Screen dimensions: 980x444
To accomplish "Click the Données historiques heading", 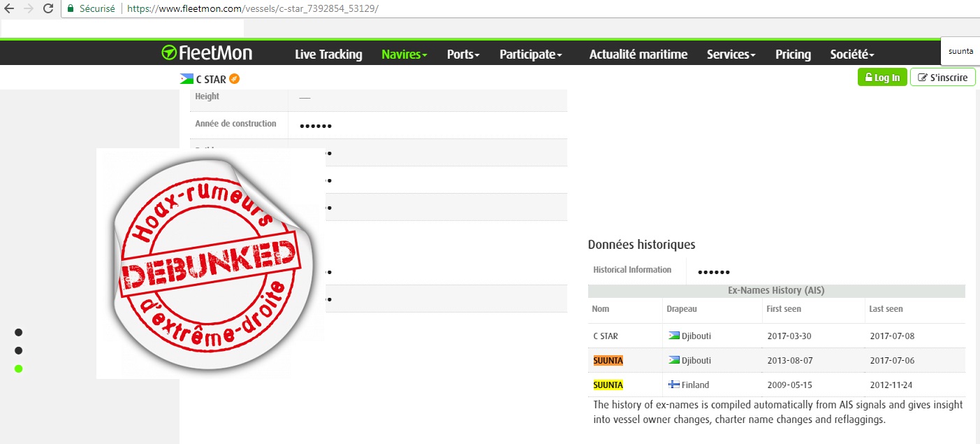I will 641,245.
